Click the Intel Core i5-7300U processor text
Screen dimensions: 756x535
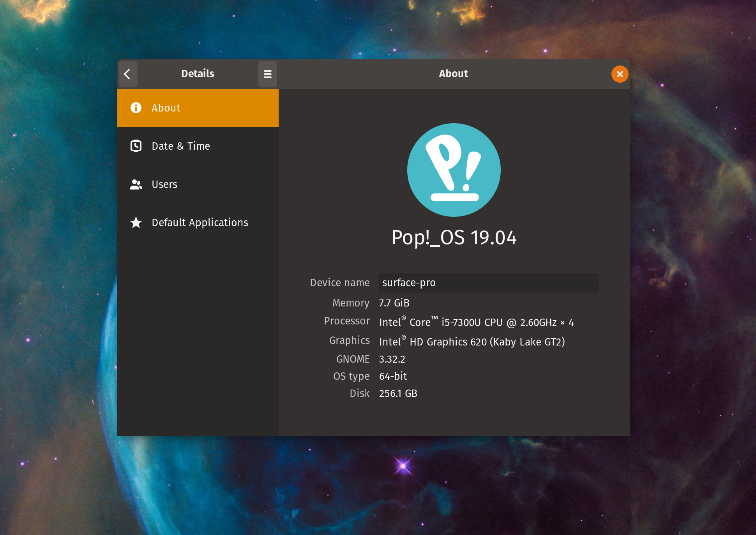click(476, 322)
